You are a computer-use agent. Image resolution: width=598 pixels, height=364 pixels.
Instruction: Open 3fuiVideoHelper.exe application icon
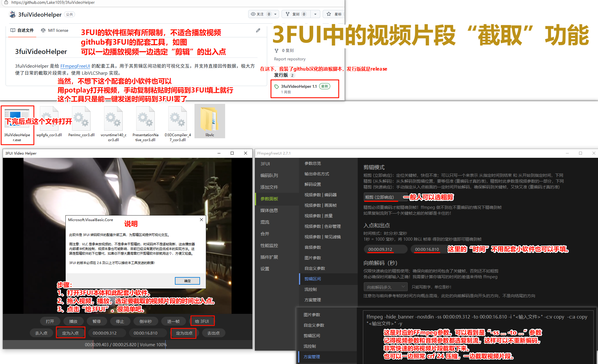17,118
